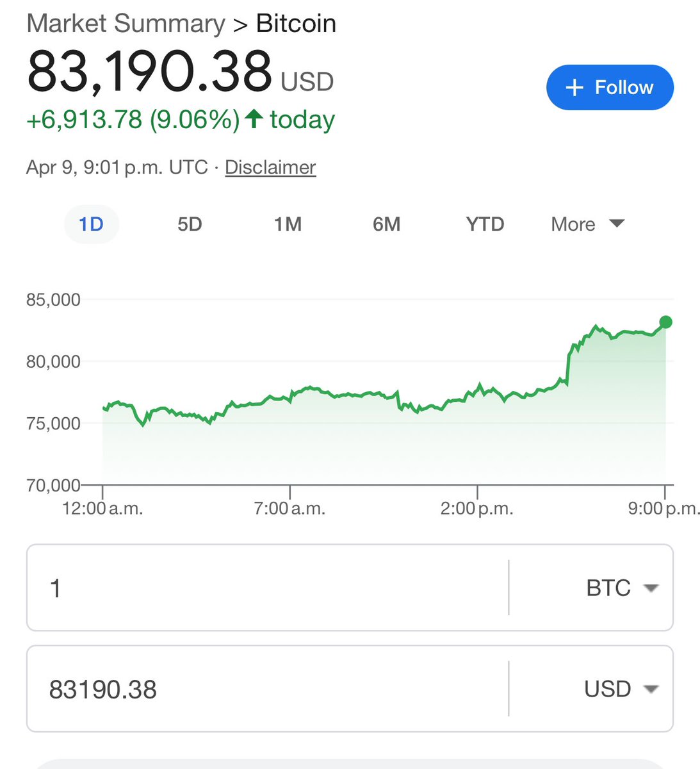The width and height of the screenshot is (700, 769).
Task: Click the green up arrow beside today
Action: click(x=254, y=119)
